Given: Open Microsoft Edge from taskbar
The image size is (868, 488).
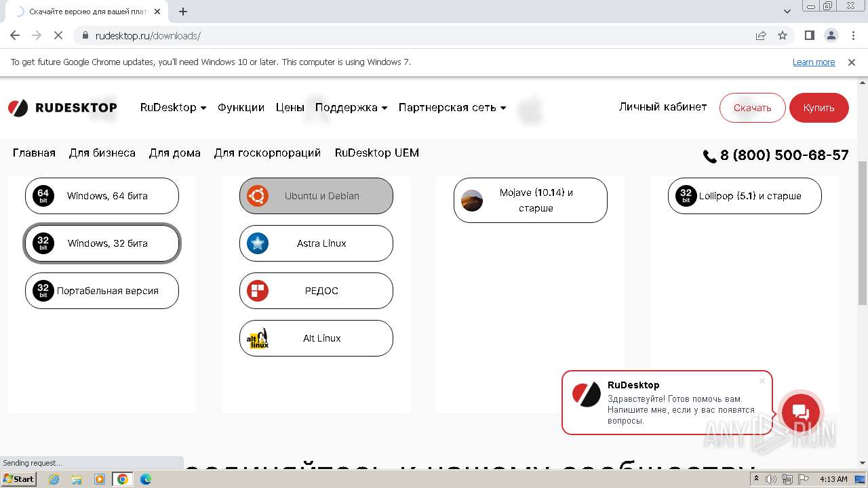Looking at the screenshot, I should pos(145,479).
